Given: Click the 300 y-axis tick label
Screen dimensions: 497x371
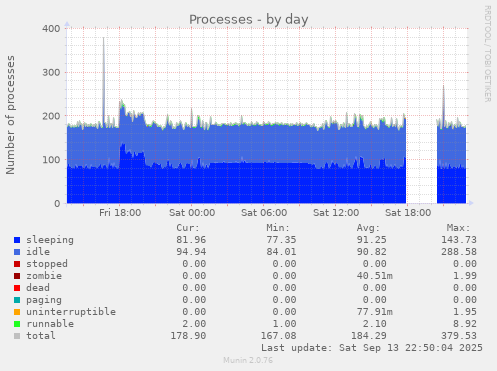Looking at the screenshot, I should coord(51,72).
